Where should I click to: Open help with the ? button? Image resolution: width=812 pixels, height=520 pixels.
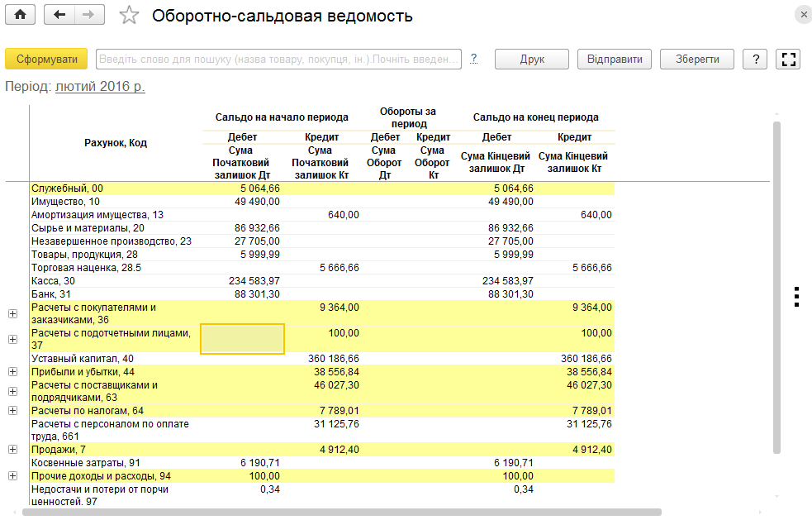click(755, 59)
